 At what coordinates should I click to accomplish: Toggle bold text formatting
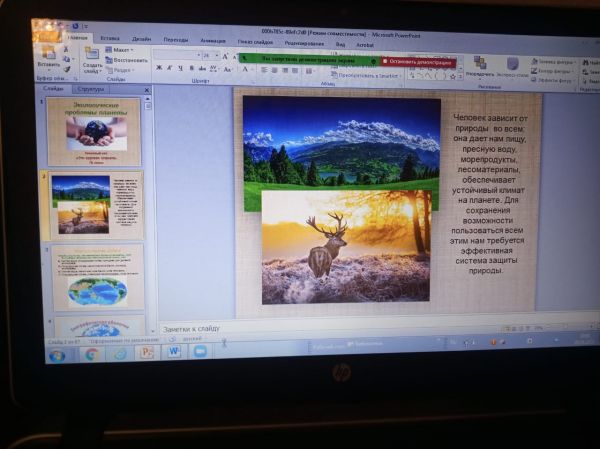158,68
